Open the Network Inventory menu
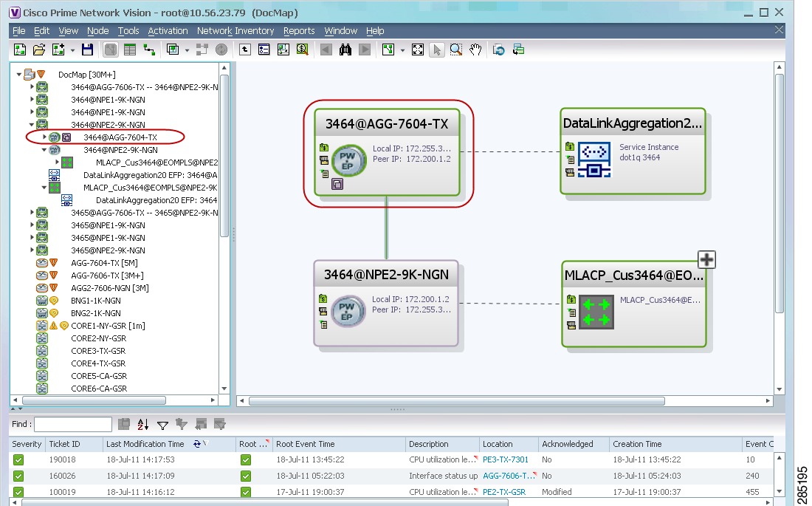 coord(235,31)
